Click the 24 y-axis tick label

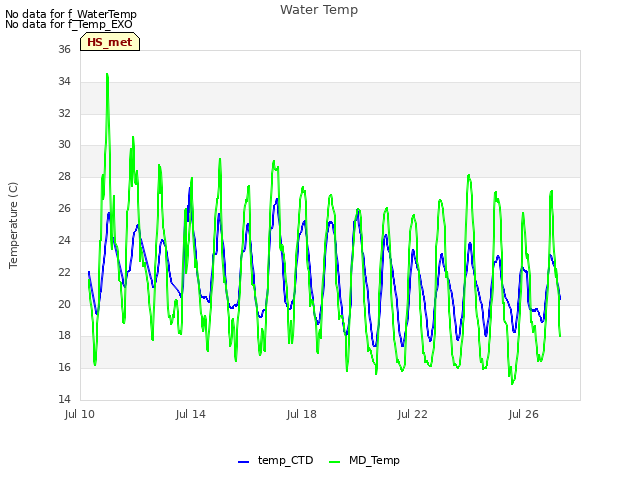pos(64,240)
